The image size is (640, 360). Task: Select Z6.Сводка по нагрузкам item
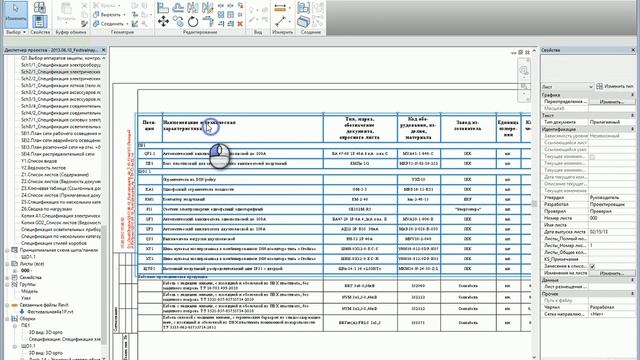[x=47, y=209]
